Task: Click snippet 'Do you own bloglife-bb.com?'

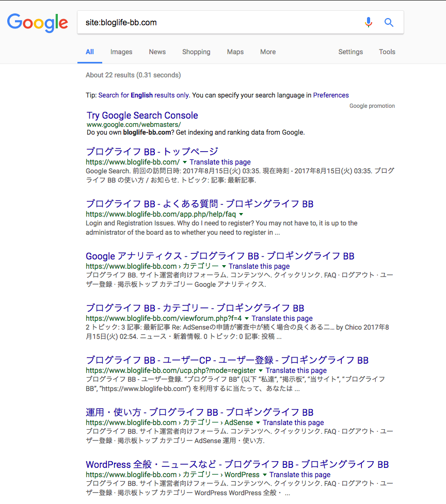Action: [x=196, y=133]
